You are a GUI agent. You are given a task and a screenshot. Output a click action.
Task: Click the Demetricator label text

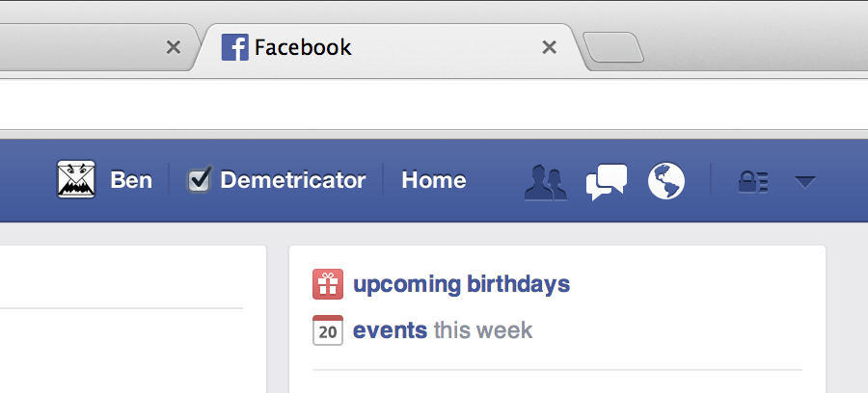(x=293, y=180)
